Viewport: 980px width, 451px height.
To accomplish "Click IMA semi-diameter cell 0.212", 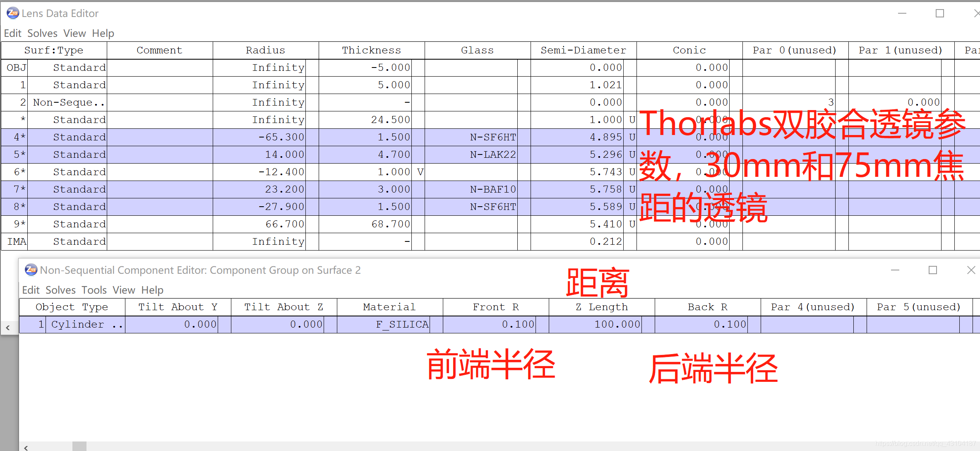I will [577, 241].
